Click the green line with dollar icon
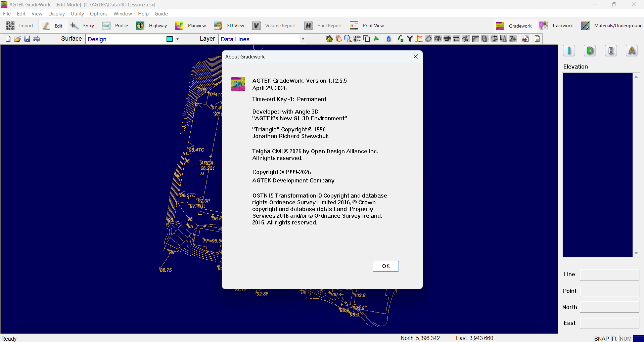644x342 pixels. point(400,39)
